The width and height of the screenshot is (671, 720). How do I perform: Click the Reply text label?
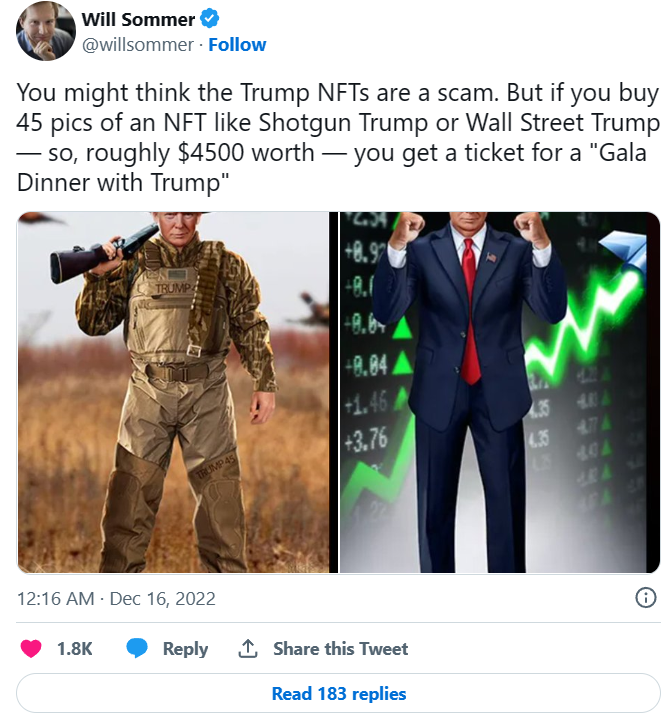185,648
